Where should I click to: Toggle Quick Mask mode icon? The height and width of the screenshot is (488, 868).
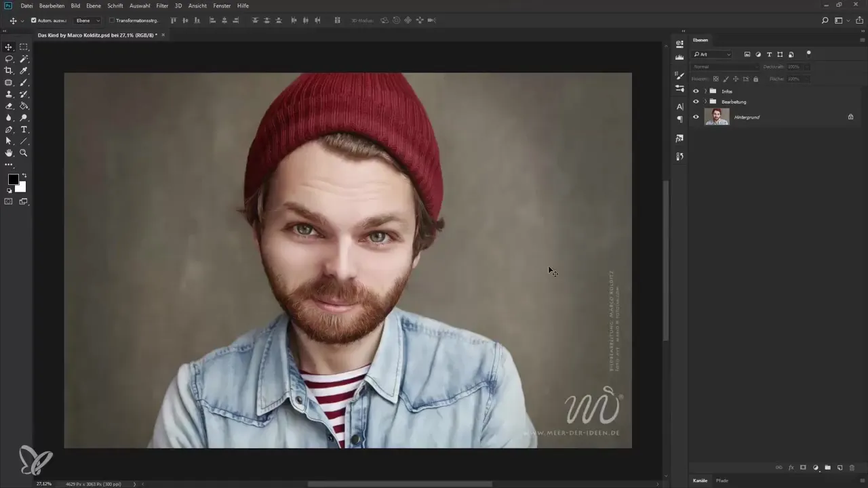point(9,201)
